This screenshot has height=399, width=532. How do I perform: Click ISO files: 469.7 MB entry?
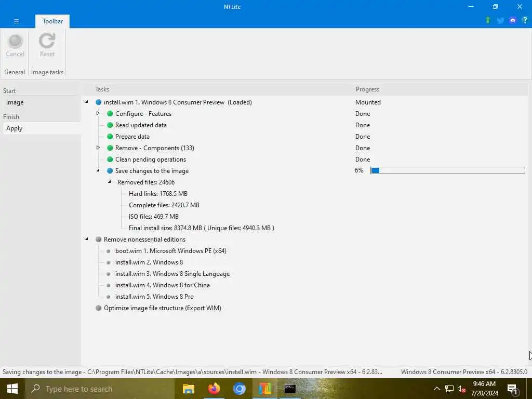click(154, 217)
